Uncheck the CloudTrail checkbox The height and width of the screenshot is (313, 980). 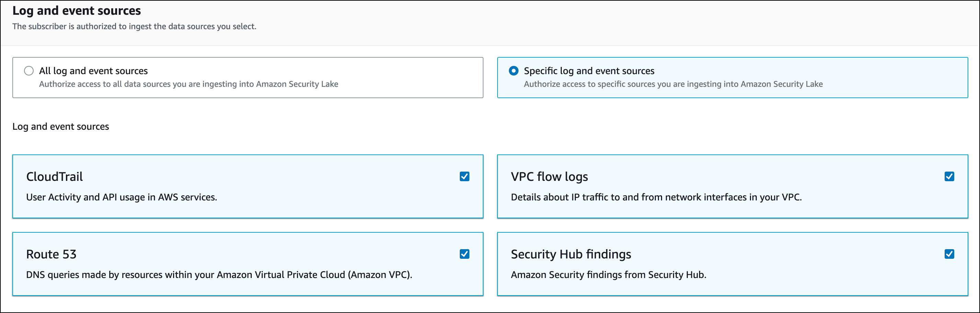464,176
